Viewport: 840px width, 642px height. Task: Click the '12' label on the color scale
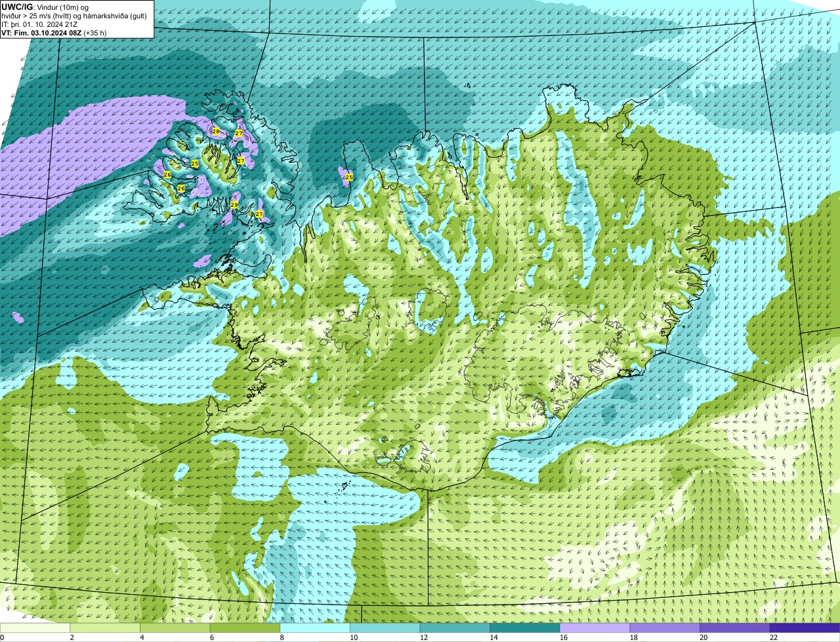point(424,637)
